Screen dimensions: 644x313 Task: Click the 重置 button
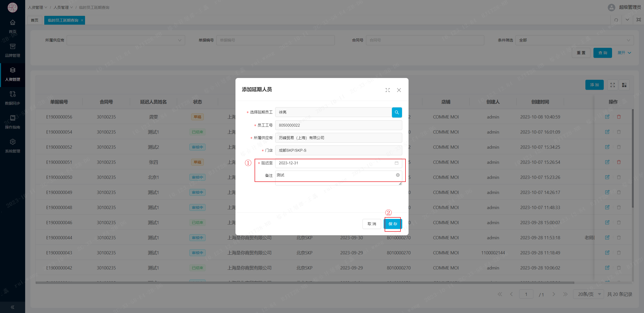[x=581, y=53]
